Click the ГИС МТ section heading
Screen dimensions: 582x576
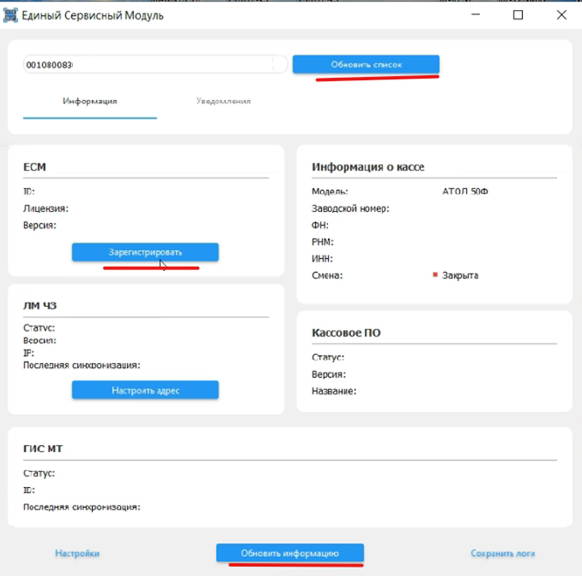click(43, 449)
